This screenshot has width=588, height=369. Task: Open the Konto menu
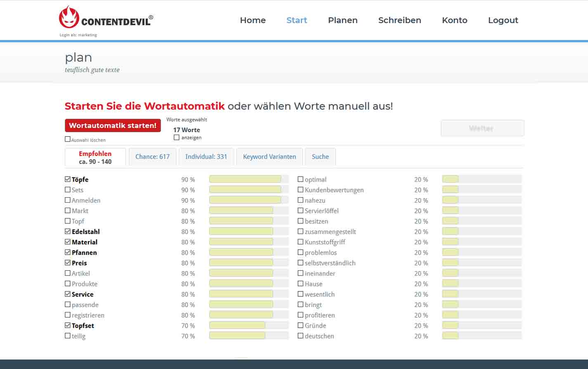click(x=454, y=20)
